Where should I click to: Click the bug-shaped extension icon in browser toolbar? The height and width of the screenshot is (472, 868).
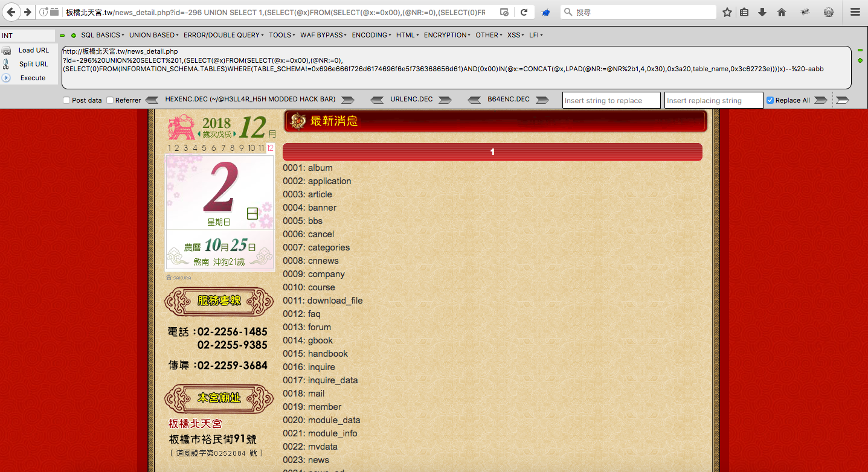(805, 12)
